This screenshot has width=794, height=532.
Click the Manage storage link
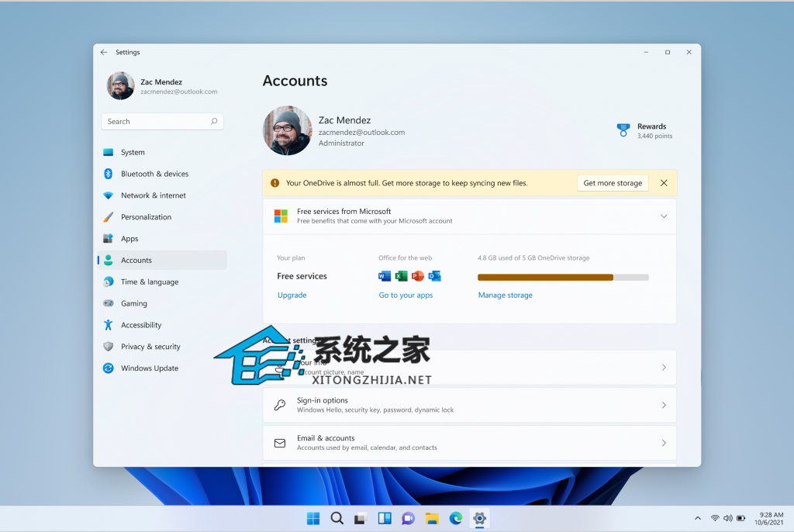pos(505,295)
